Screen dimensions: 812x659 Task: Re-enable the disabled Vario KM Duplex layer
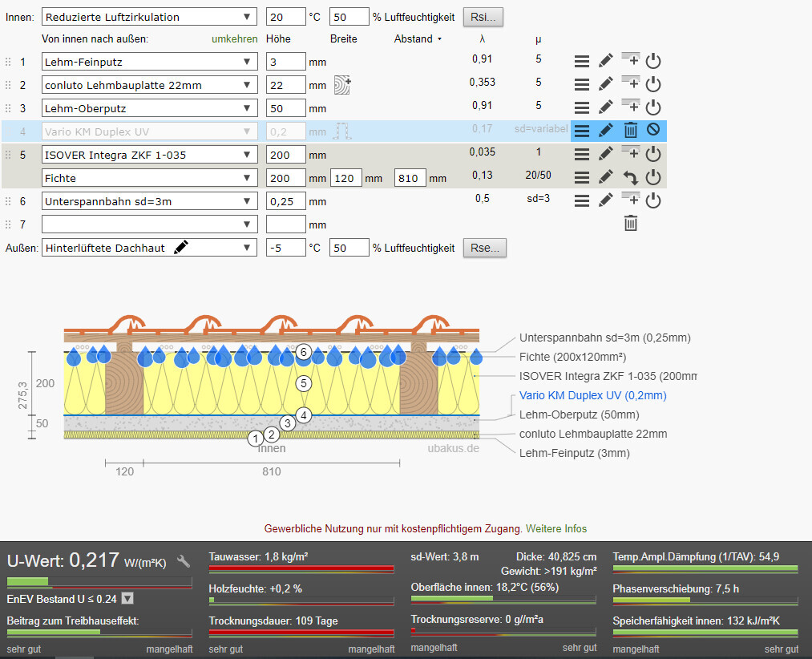653,130
